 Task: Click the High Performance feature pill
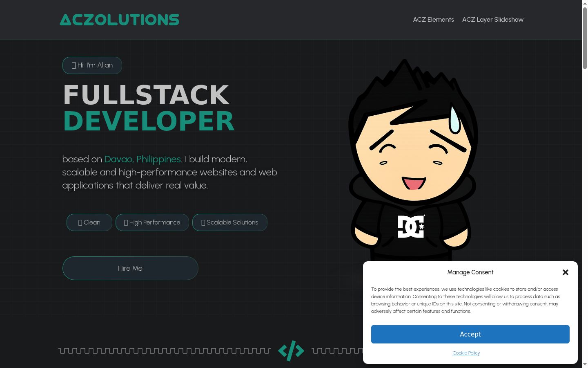pos(152,222)
